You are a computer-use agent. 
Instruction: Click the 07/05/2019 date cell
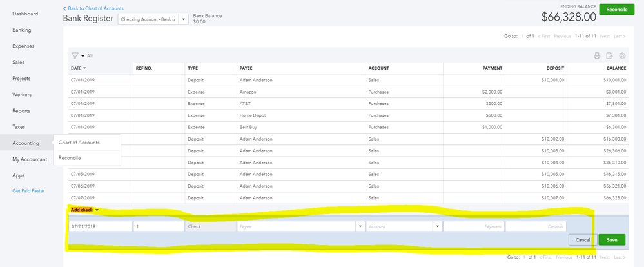pos(101,174)
